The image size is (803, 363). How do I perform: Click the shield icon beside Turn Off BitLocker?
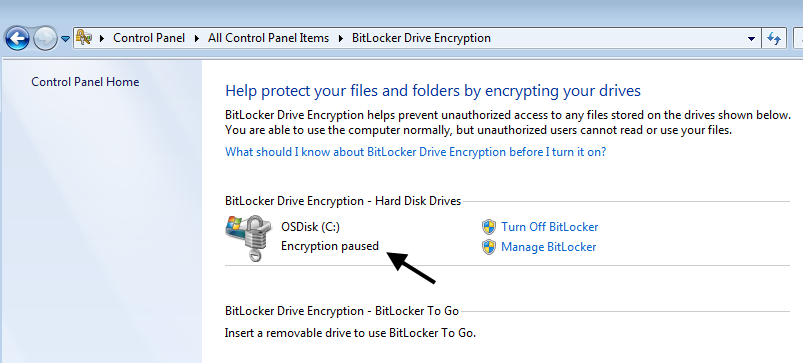489,227
